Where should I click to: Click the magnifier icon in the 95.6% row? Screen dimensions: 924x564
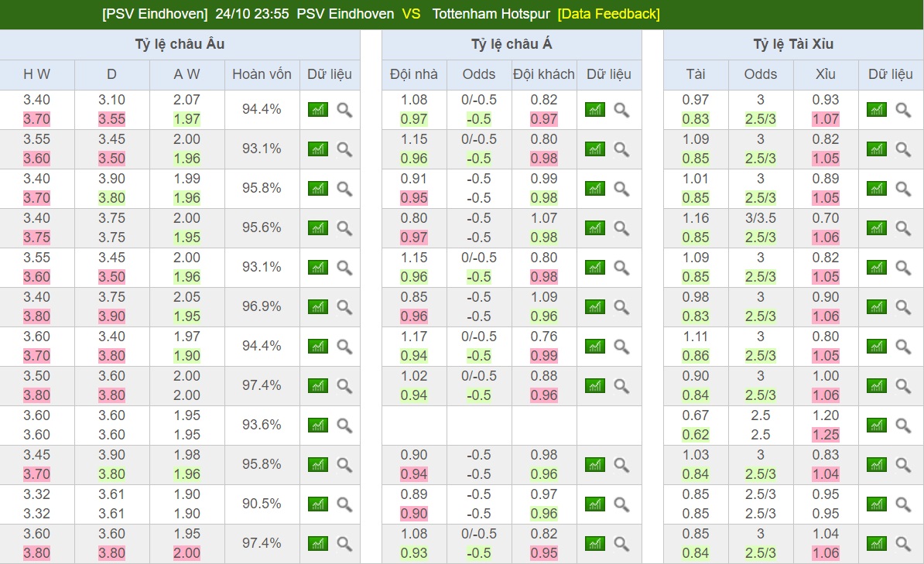coord(344,228)
